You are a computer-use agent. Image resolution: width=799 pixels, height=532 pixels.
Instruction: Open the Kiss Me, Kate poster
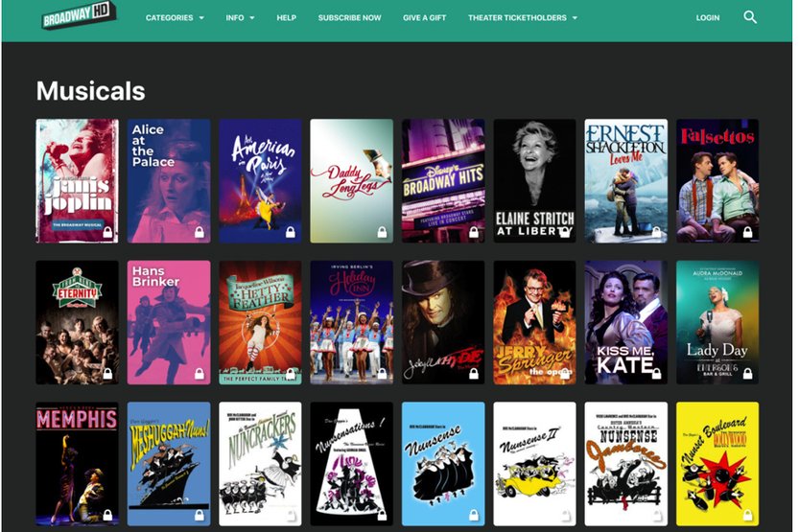626,322
